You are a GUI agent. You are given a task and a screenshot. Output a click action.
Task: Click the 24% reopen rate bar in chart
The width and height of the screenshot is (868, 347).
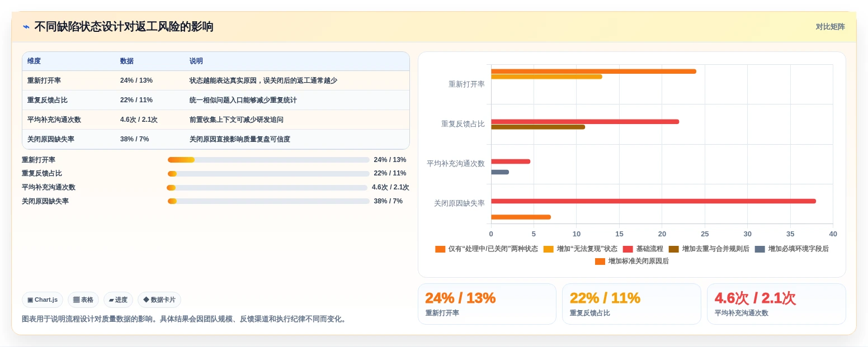(x=593, y=72)
